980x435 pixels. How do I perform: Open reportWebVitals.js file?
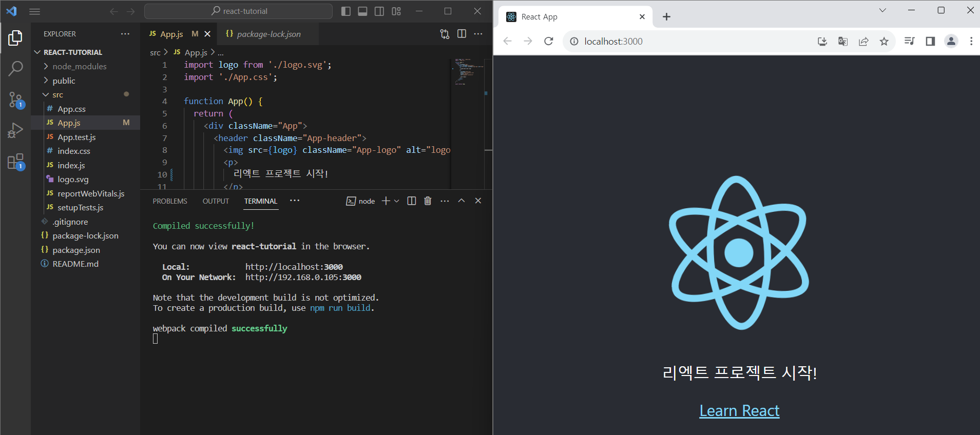click(x=85, y=193)
